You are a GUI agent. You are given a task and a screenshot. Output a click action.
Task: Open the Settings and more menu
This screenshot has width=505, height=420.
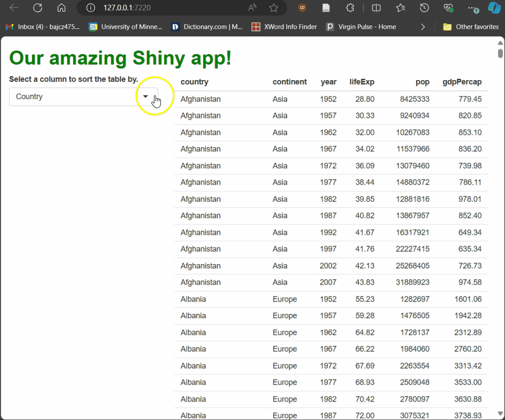(473, 8)
